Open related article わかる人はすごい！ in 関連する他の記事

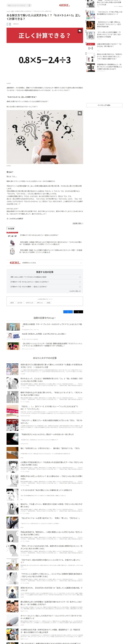click(45, 282)
